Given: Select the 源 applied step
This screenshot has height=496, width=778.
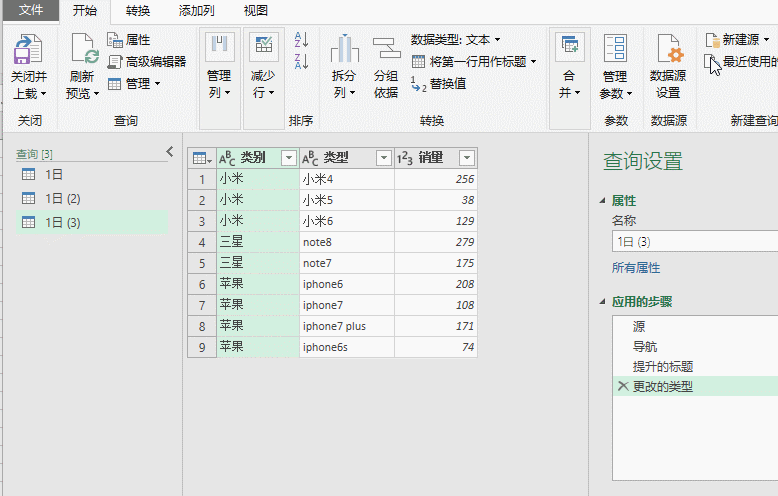Looking at the screenshot, I should coord(695,327).
